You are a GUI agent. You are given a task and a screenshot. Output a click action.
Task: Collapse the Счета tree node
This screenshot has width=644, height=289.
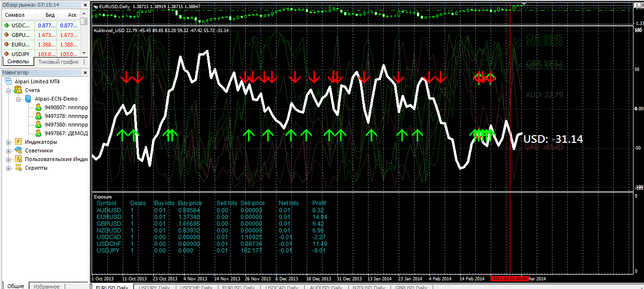click(x=8, y=90)
